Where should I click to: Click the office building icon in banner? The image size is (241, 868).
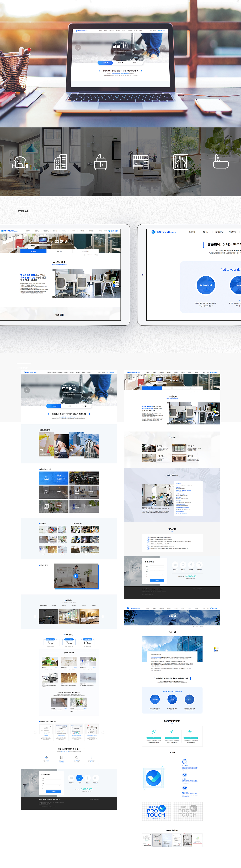click(60, 162)
